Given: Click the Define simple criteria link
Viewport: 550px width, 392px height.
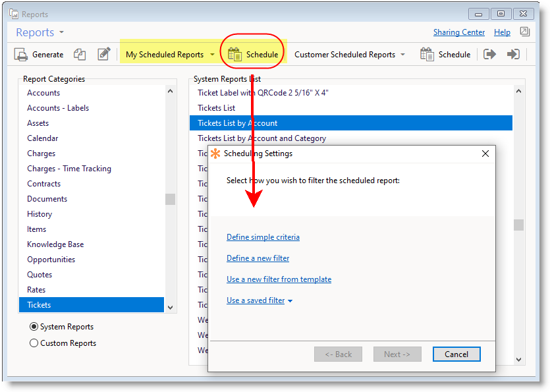Looking at the screenshot, I should (263, 237).
